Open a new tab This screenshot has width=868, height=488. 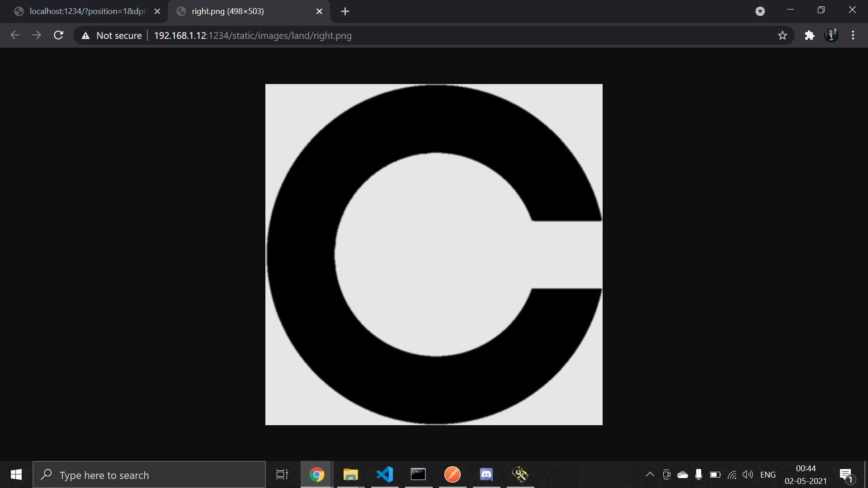point(345,11)
